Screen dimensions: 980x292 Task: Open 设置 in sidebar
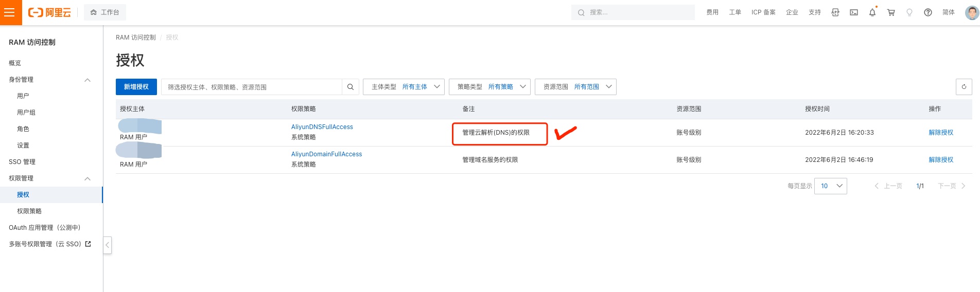point(23,145)
